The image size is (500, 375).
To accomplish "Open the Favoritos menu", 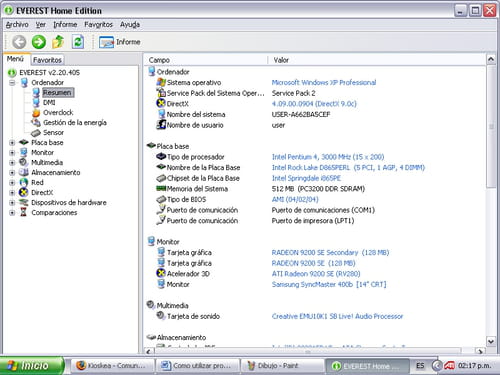I will point(98,24).
